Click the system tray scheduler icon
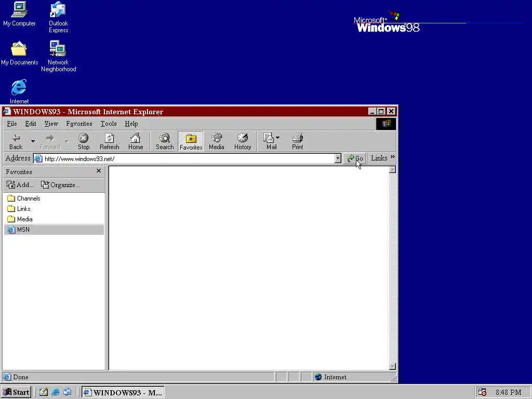 tap(482, 392)
